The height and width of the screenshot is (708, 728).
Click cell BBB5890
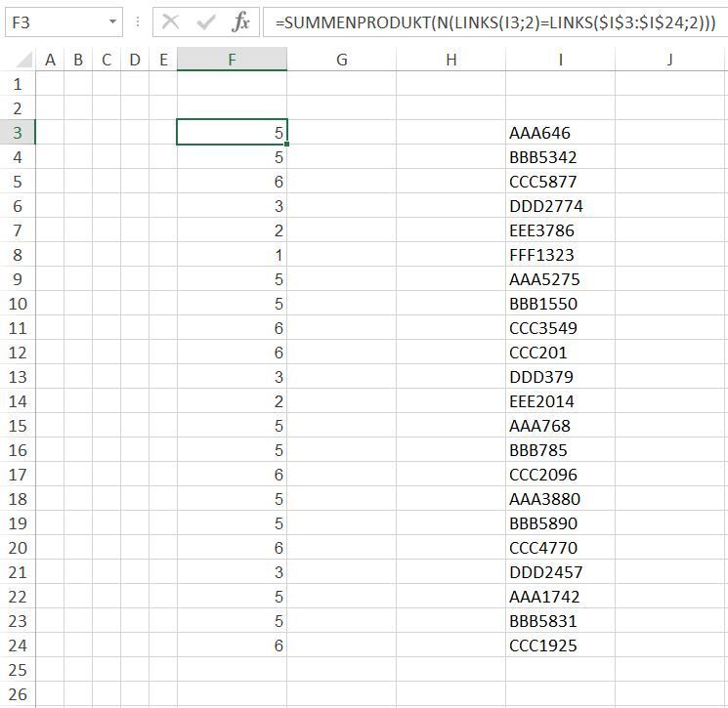pyautogui.click(x=560, y=523)
